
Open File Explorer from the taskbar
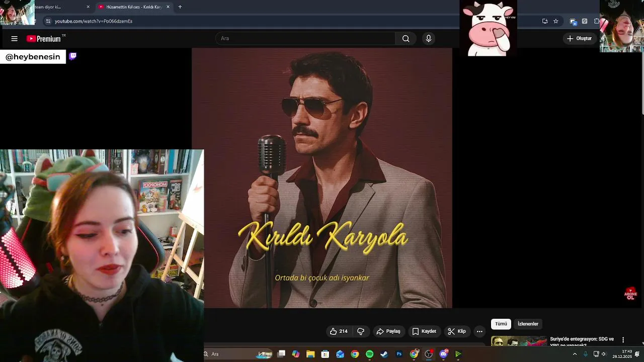pos(310,354)
